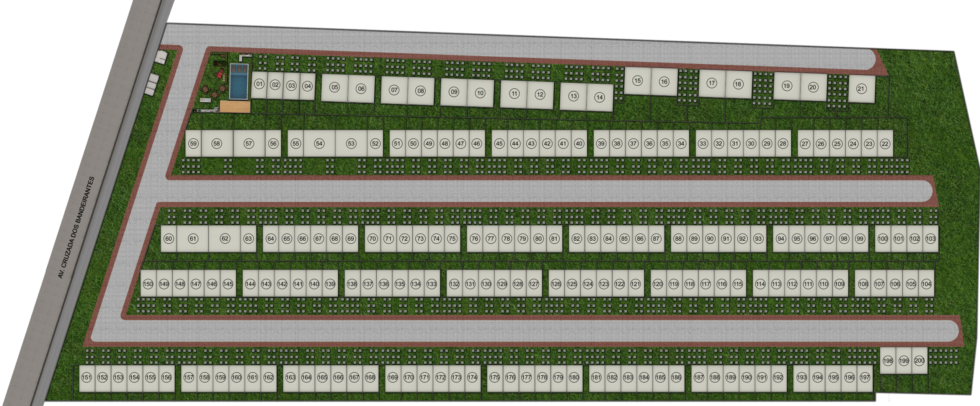Screen dimensions: 980x406
Task: Pick lot 197 in the bottom row
Action: (865, 378)
